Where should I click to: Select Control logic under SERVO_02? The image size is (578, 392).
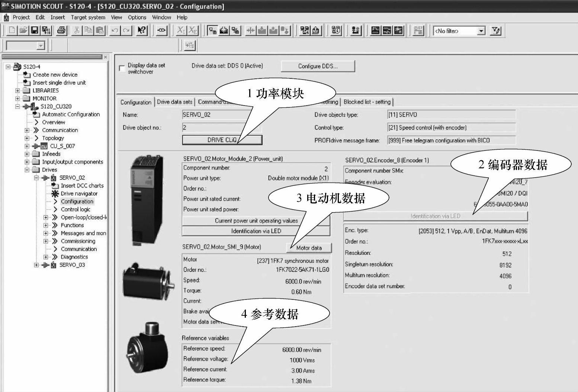coord(76,210)
